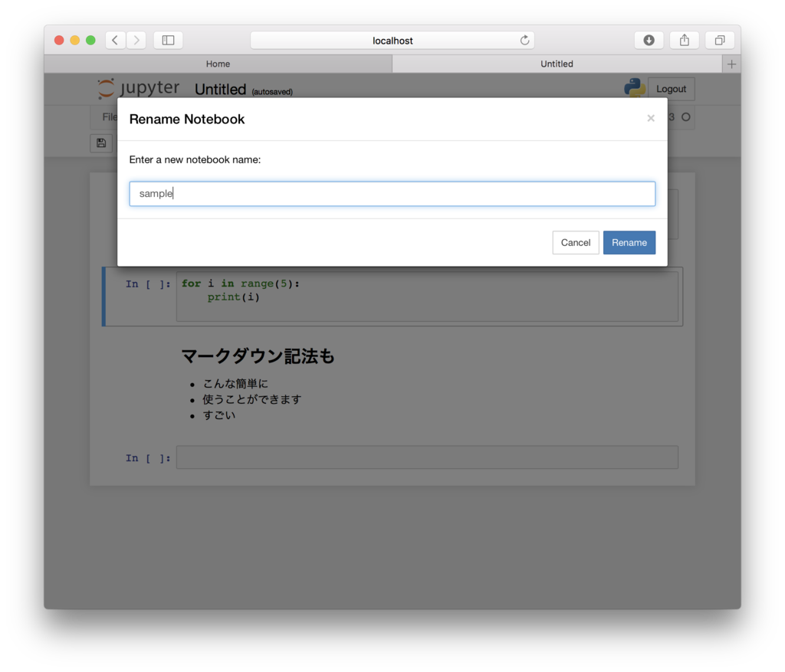Image resolution: width=785 pixels, height=672 pixels.
Task: Confirm with the Rename button
Action: (x=629, y=242)
